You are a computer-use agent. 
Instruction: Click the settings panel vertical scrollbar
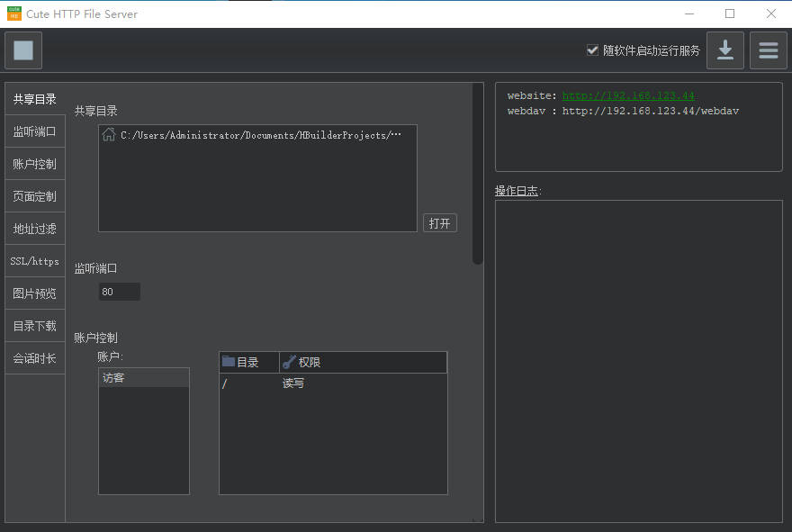[477, 174]
